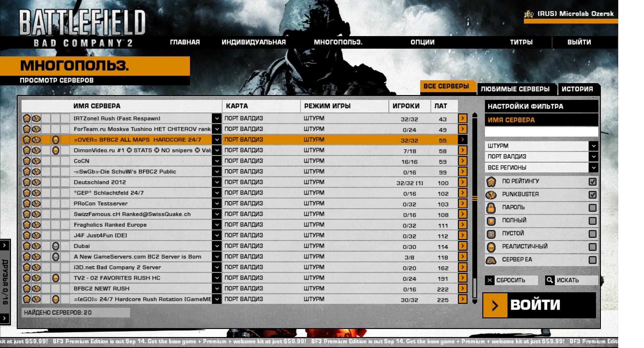This screenshot has height=348, width=644.
Task: Click join arrow on Deutschland 2012 row
Action: click(x=462, y=182)
